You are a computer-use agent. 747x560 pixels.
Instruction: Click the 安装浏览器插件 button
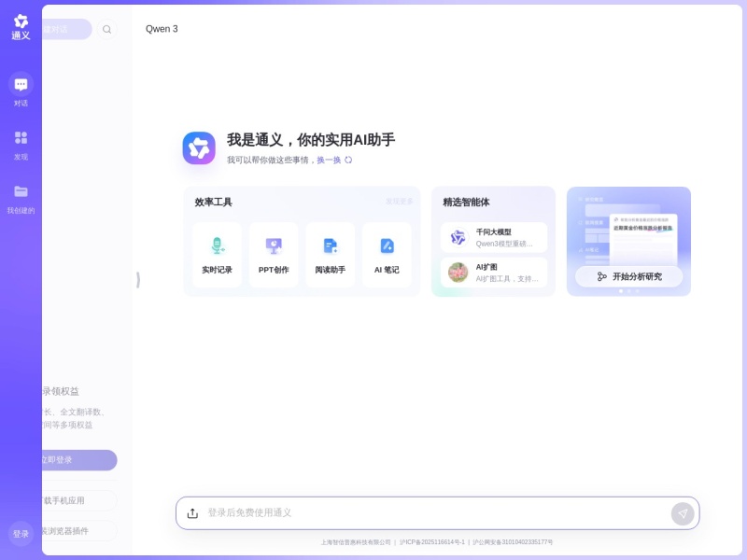click(79, 531)
